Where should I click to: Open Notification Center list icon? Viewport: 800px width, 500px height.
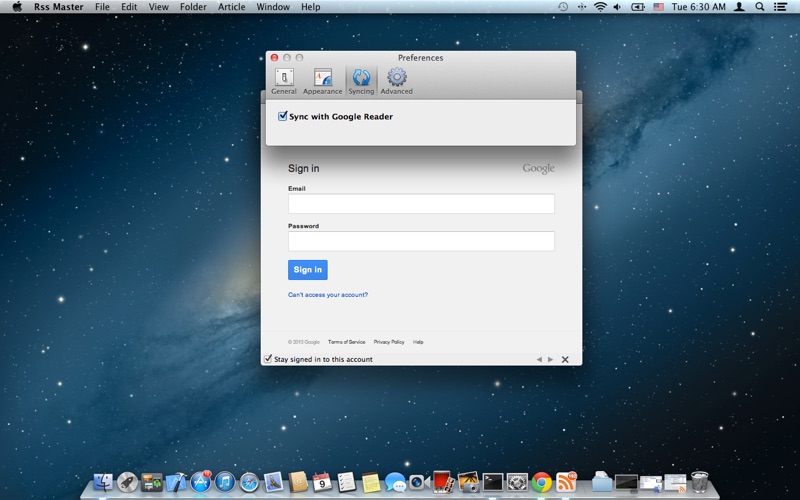(780, 7)
